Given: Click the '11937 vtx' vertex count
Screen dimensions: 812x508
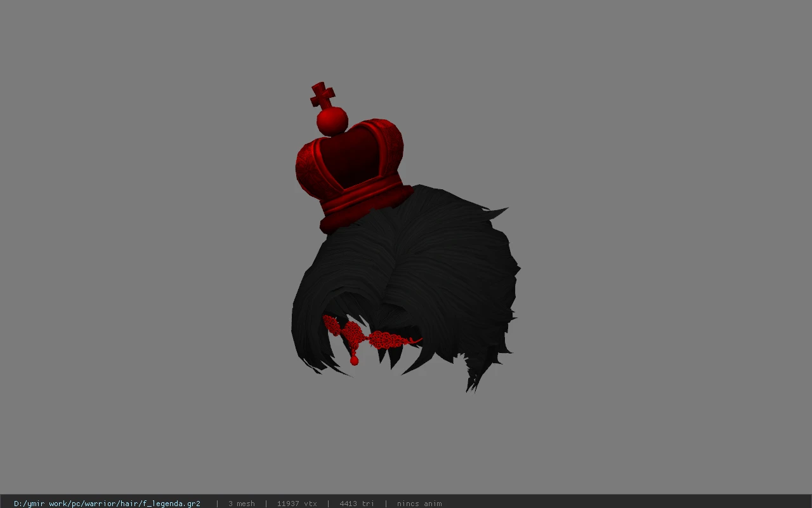Looking at the screenshot, I should click(297, 504).
